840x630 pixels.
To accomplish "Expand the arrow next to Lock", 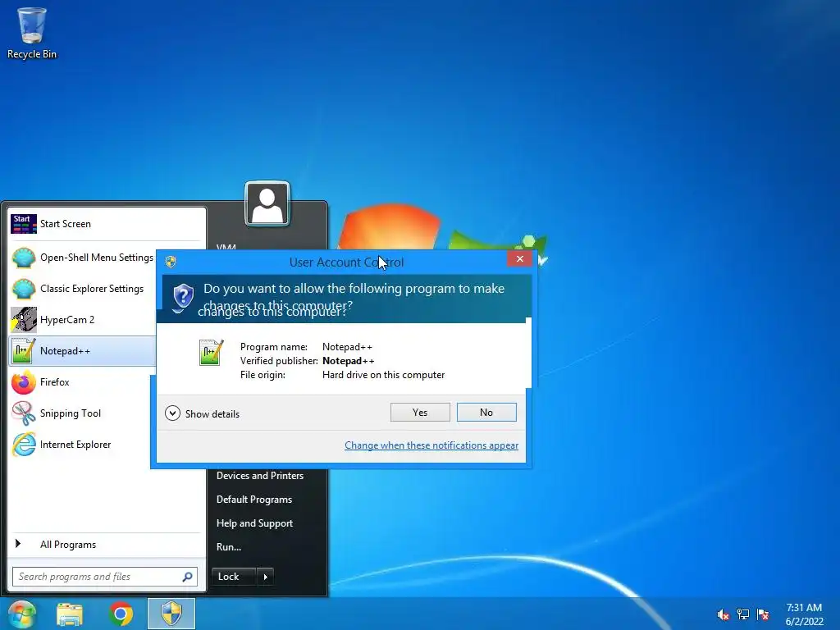I will [265, 577].
